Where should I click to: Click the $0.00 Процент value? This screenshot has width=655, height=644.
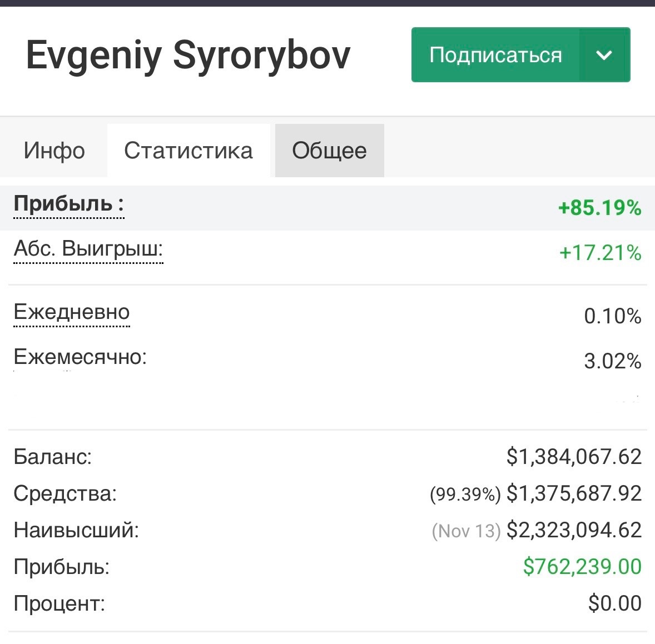click(614, 603)
